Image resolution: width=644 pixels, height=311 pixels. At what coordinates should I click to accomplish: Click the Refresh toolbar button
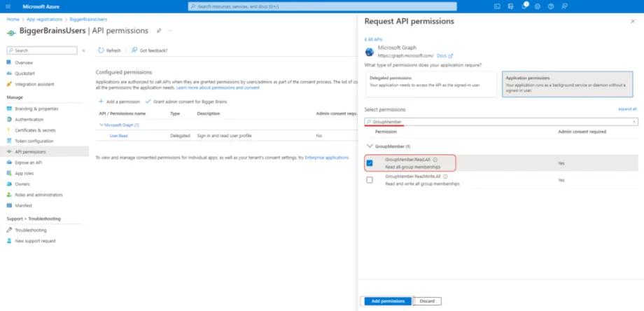point(110,50)
